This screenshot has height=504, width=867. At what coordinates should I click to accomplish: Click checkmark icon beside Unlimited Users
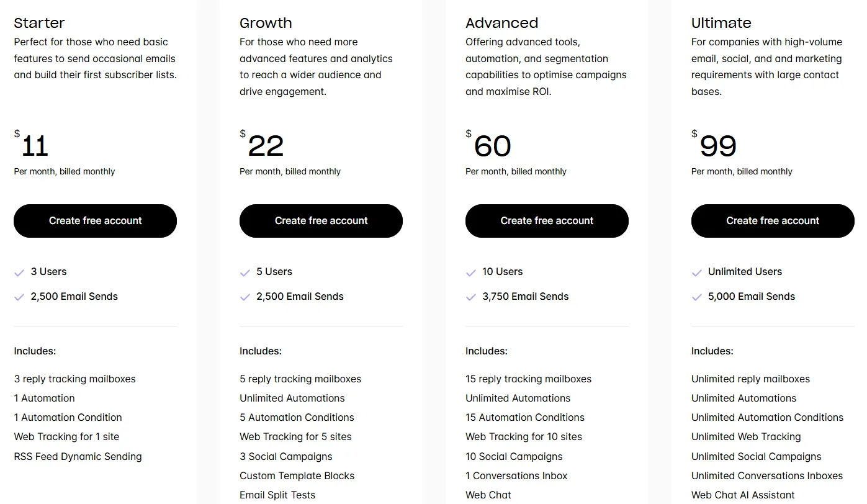(697, 272)
